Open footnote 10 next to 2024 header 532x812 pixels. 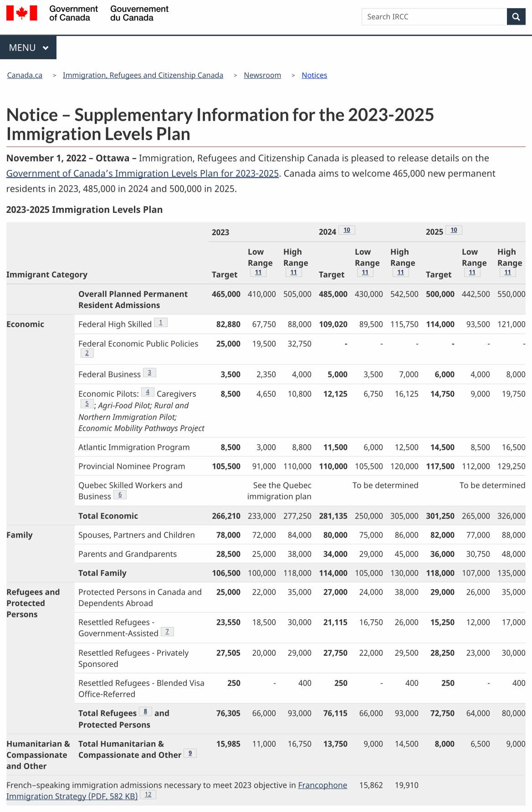click(347, 230)
